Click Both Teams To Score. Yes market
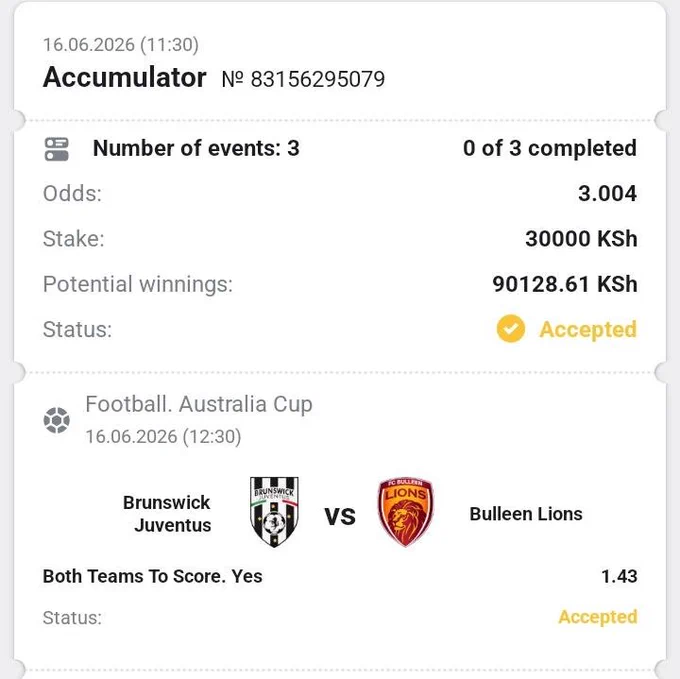 (152, 576)
